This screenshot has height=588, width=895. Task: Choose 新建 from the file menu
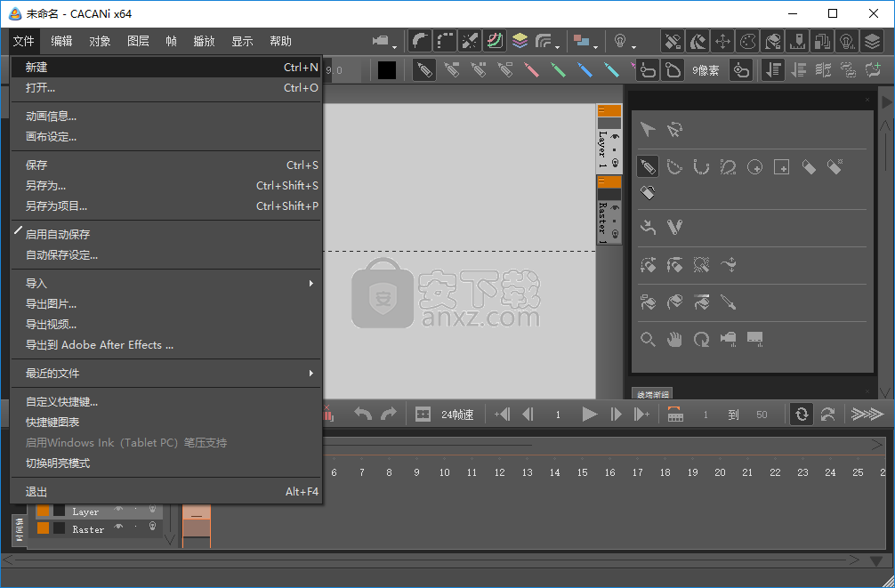(x=166, y=68)
